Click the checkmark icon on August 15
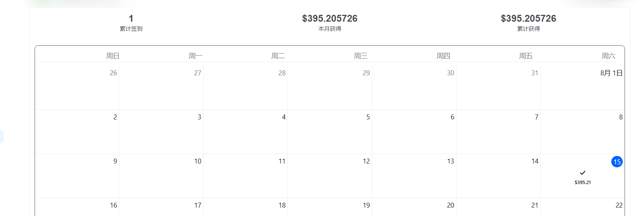 582,173
